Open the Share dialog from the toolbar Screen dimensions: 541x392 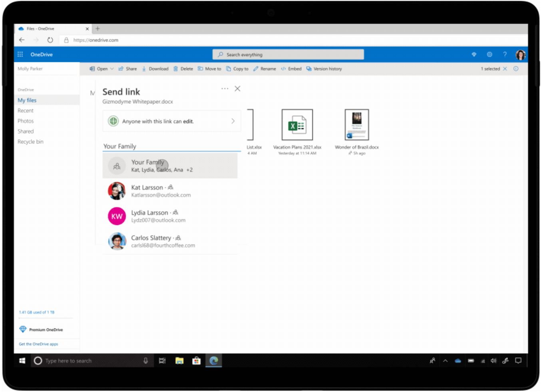click(128, 69)
